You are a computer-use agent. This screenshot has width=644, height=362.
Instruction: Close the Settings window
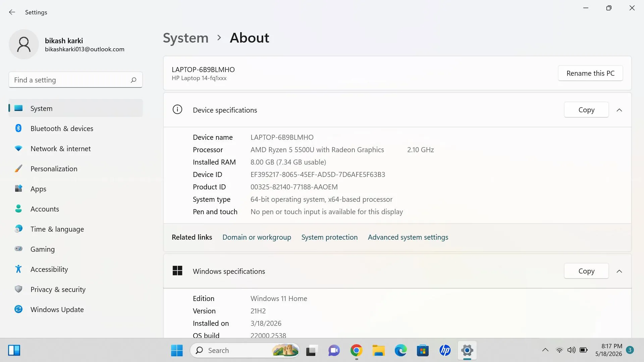point(632,8)
